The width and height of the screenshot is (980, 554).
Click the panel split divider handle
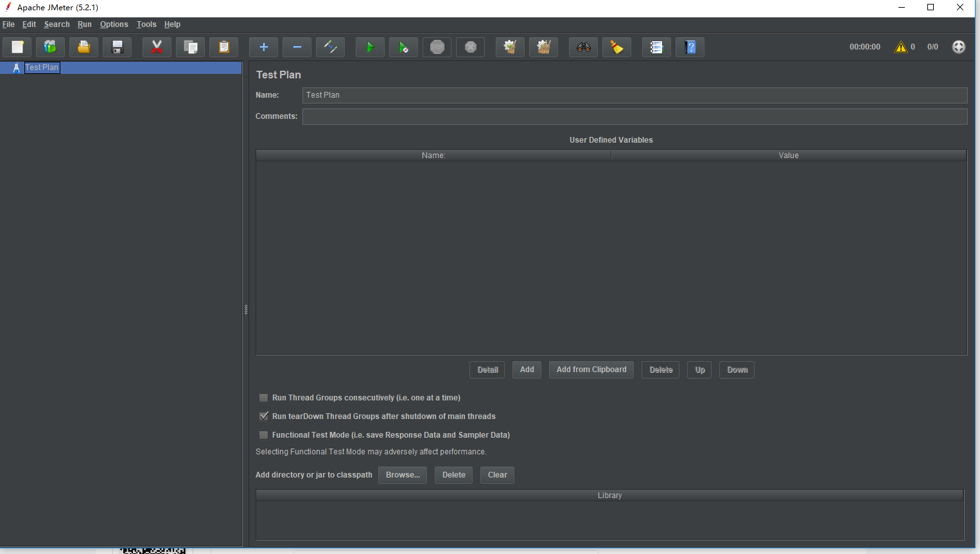pos(245,310)
